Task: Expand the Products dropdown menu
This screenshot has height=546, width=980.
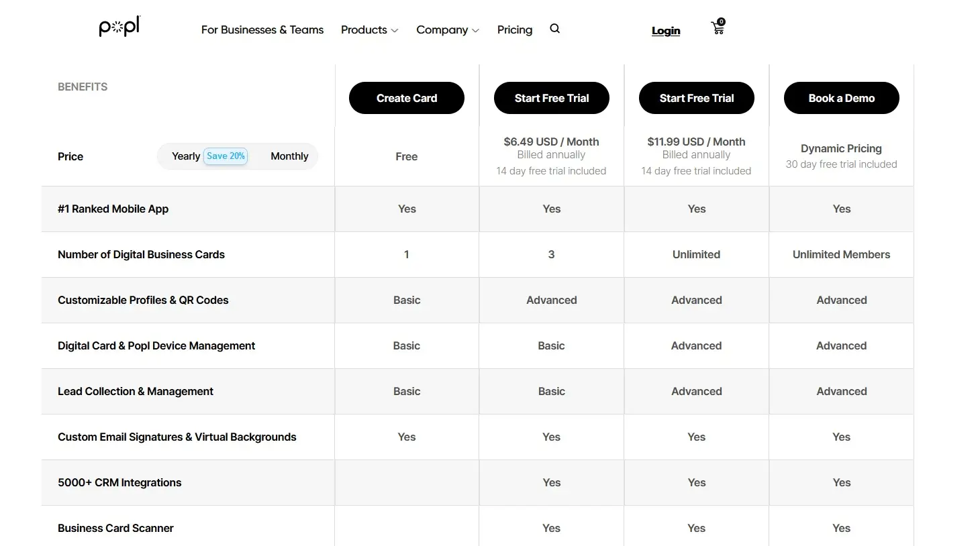Action: (369, 30)
